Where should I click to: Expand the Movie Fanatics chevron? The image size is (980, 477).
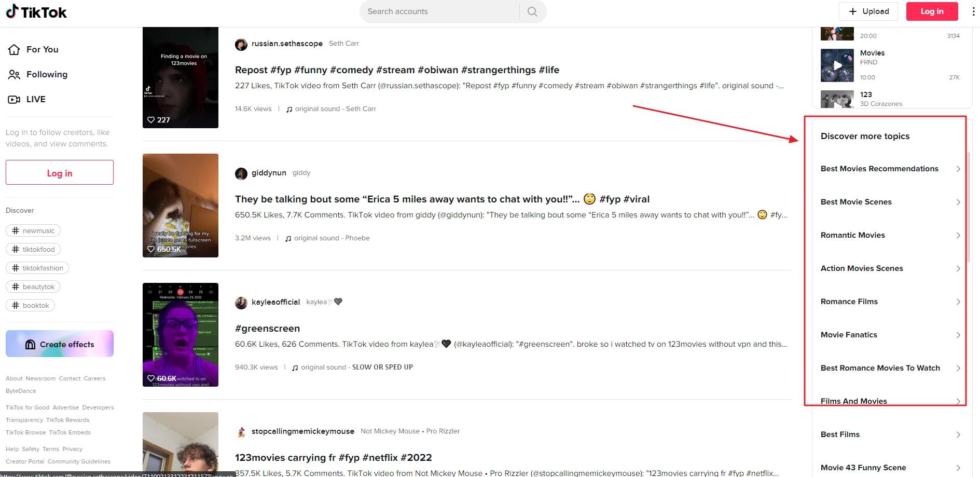click(958, 335)
